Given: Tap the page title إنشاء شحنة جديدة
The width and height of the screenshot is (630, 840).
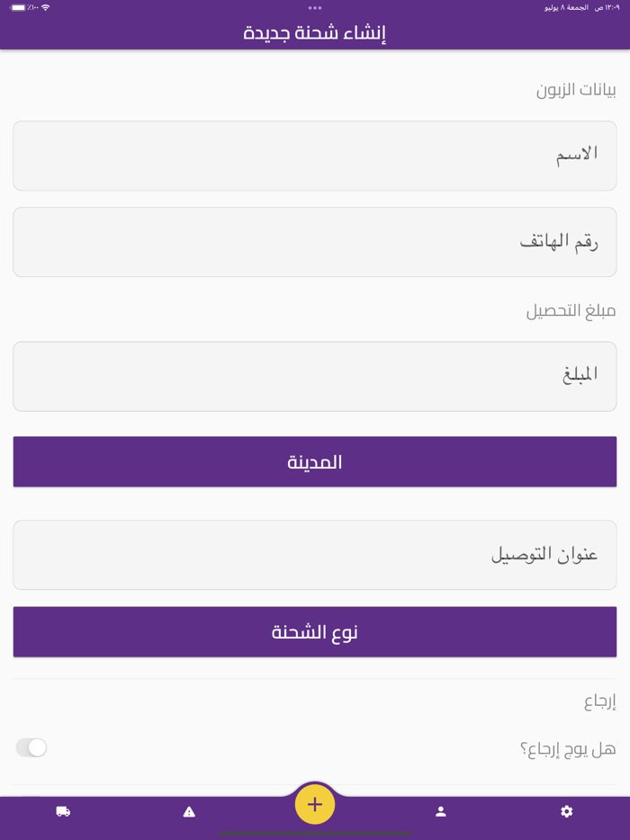Looking at the screenshot, I should click(315, 33).
